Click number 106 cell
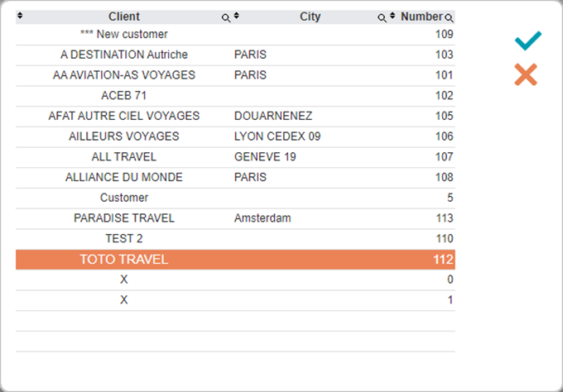This screenshot has width=563, height=392. (x=444, y=136)
